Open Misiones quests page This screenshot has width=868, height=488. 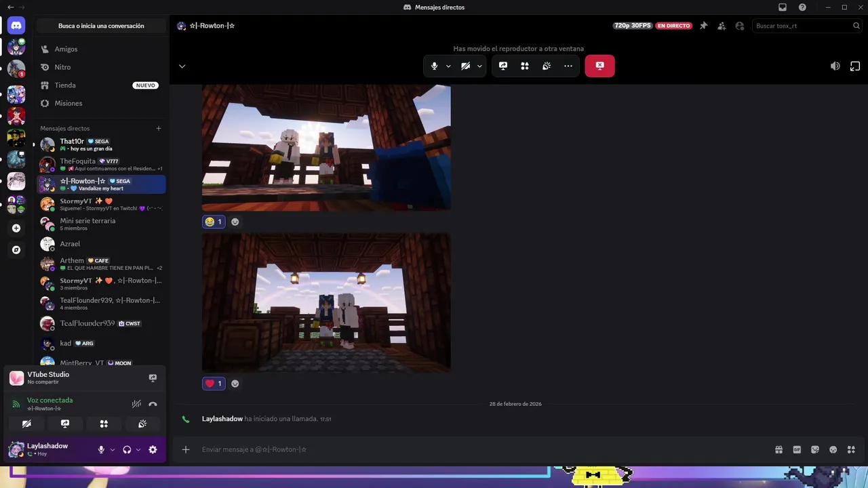101,103
